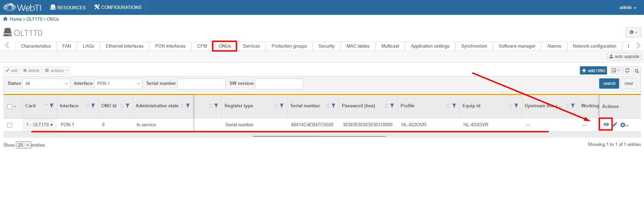644x216 pixels.
Task: Click the pencil icon in the ONU row
Action: [615, 125]
